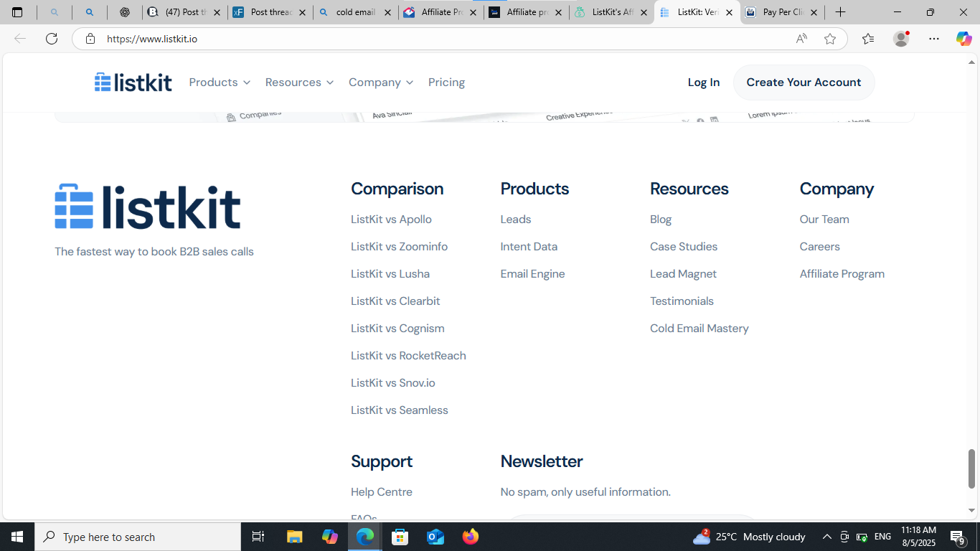This screenshot has height=551, width=980.
Task: Close the Pay Per Click tab
Action: pos(814,12)
